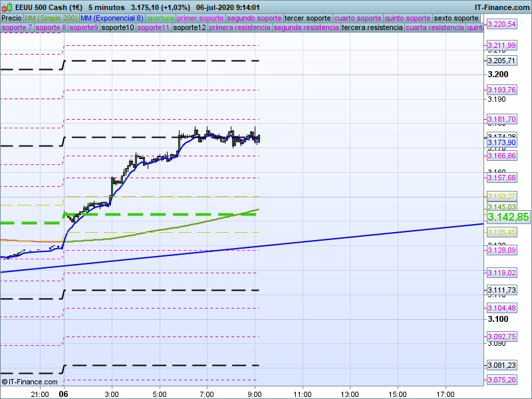
Task: Click the 3.104,48 price tag
Action: 502,308
